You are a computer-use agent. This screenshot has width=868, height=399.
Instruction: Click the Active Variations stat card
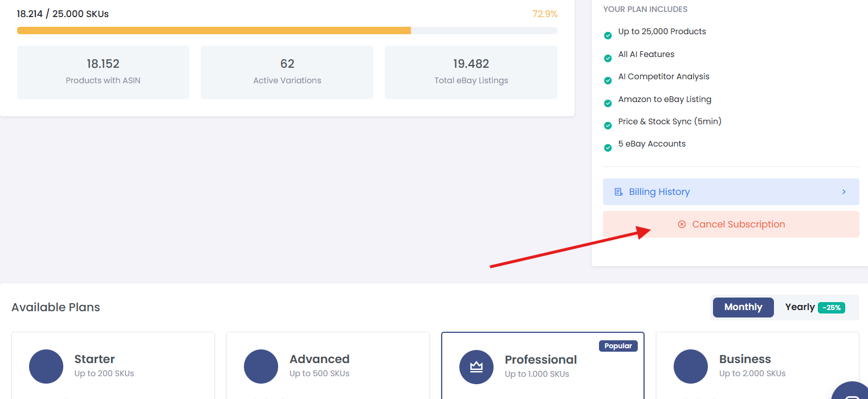click(x=287, y=72)
